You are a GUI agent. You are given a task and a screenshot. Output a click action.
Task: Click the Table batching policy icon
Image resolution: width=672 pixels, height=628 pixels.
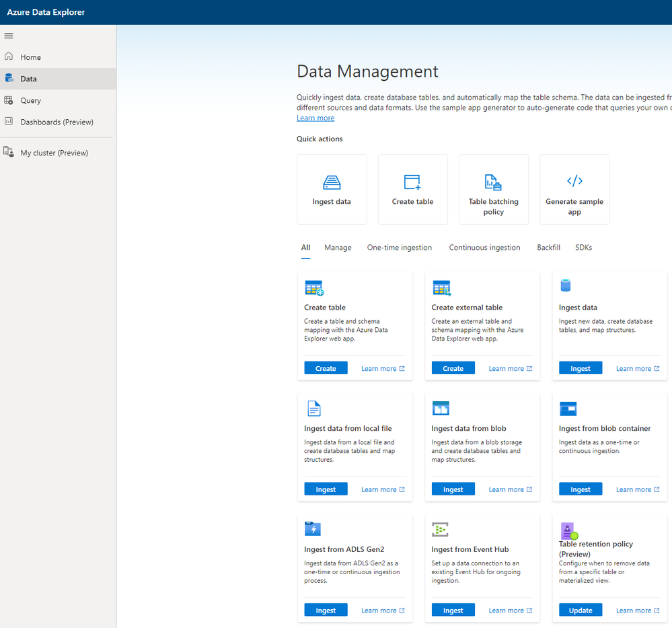[493, 182]
